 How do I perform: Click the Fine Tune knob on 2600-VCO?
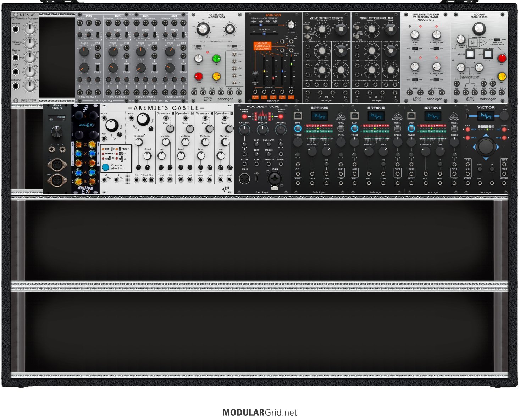click(x=291, y=25)
